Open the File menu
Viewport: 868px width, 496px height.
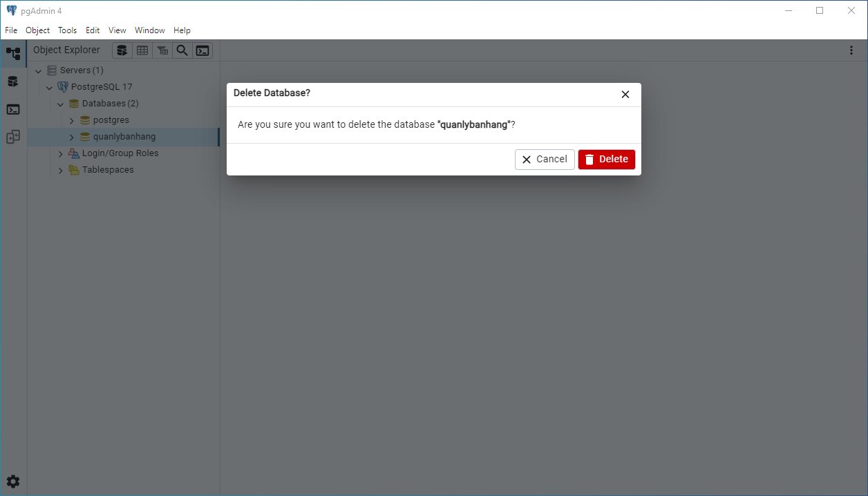pos(11,30)
